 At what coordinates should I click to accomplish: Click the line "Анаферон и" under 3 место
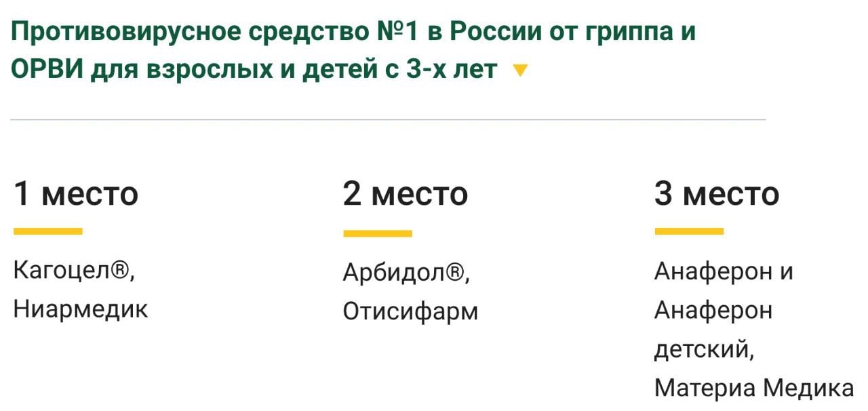(x=724, y=271)
